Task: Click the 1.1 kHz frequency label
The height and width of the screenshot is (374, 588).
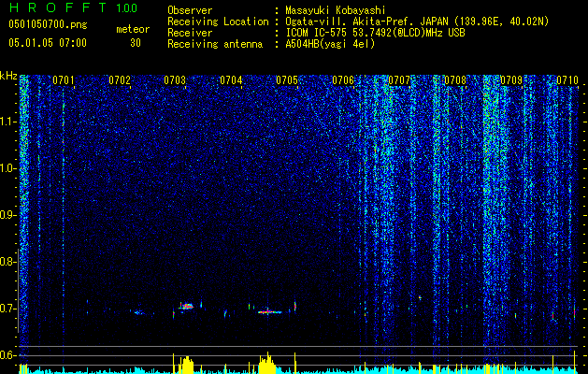Action: tap(7, 122)
